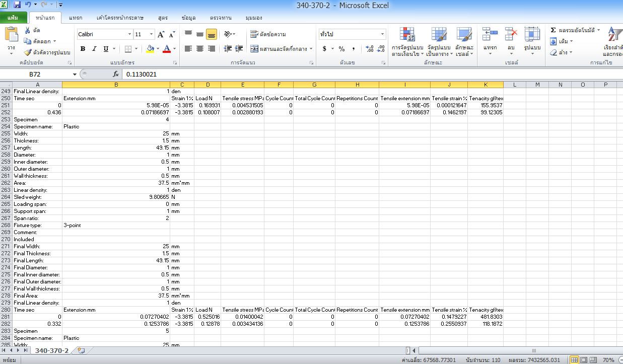623x364 pixels.
Task: Switch to Normal view in status bar
Action: pos(574,360)
